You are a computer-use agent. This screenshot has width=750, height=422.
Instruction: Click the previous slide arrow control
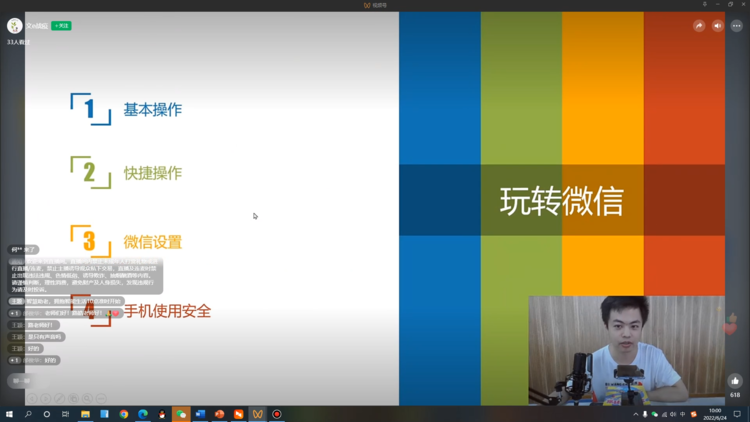pyautogui.click(x=32, y=398)
